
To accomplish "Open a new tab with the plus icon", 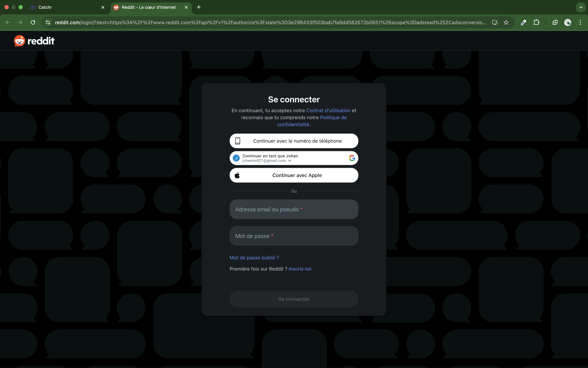I will 199,7.
